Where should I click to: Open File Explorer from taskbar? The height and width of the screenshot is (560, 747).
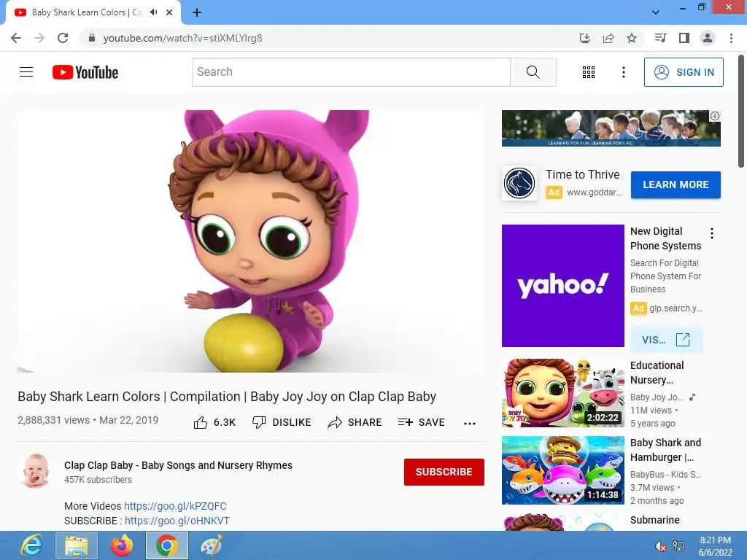coord(77,545)
